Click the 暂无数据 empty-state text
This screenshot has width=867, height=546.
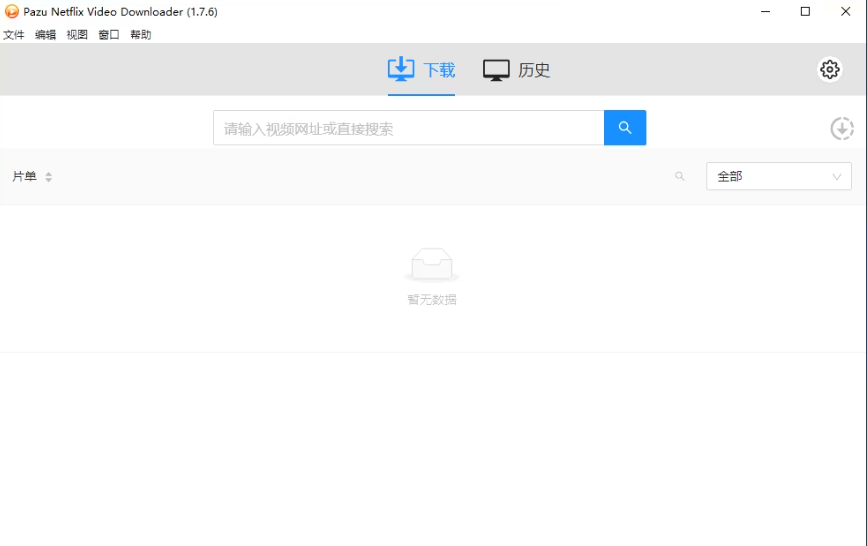tap(432, 300)
